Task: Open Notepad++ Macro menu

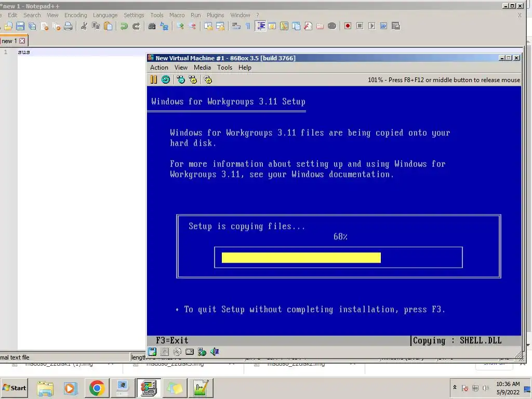Action: pos(177,15)
